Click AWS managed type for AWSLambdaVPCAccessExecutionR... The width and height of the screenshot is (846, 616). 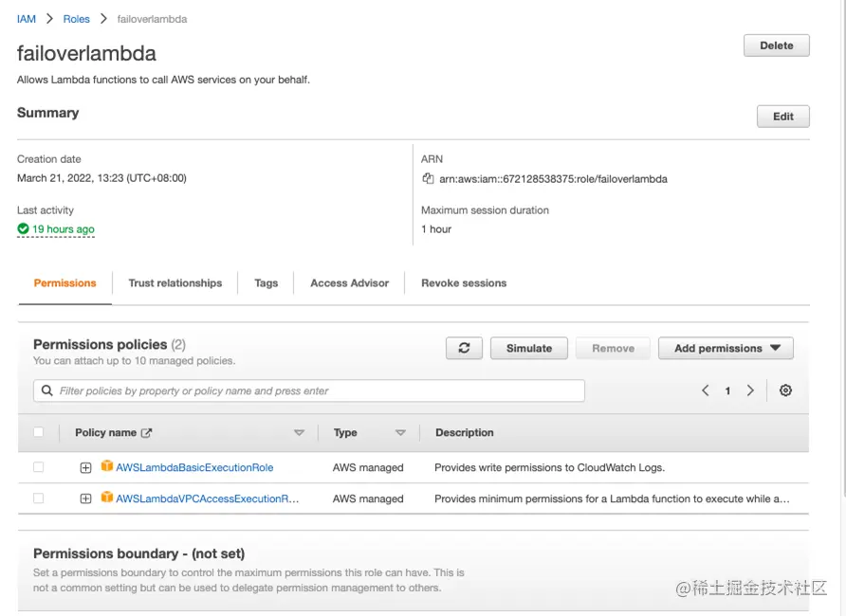click(x=368, y=498)
